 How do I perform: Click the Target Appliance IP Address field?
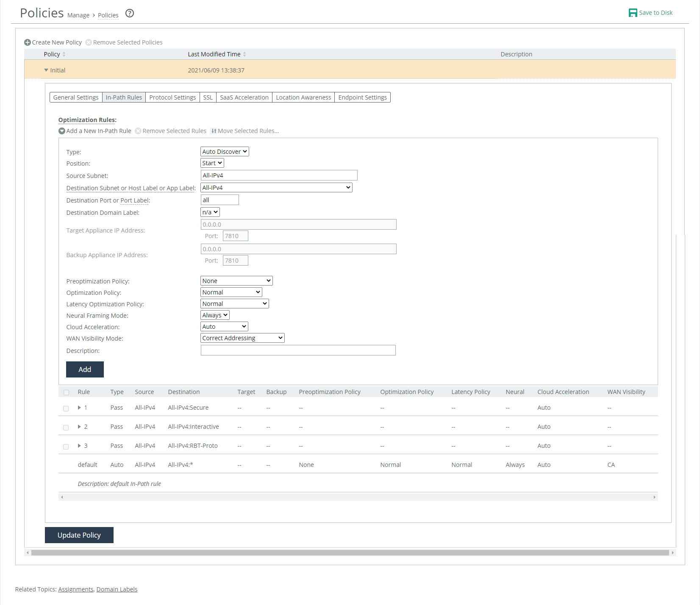tap(298, 225)
